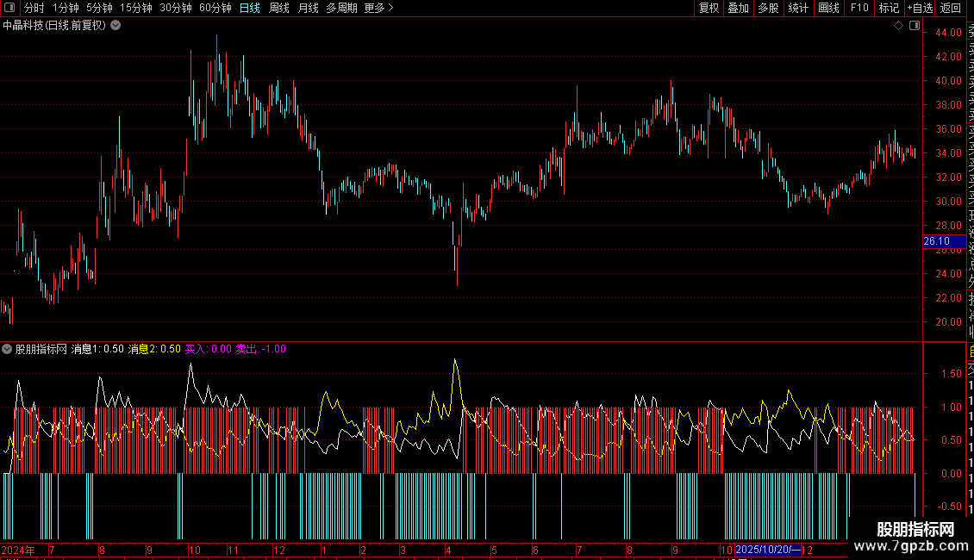This screenshot has width=974, height=560.
Task: Switch to 周线 weekly chart
Action: tap(279, 8)
